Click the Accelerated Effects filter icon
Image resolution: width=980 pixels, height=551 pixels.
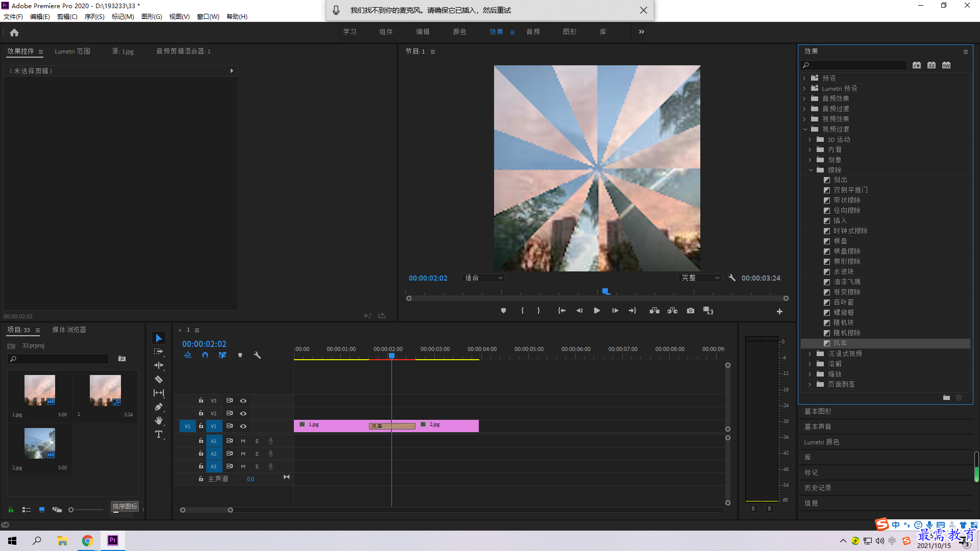coord(917,65)
